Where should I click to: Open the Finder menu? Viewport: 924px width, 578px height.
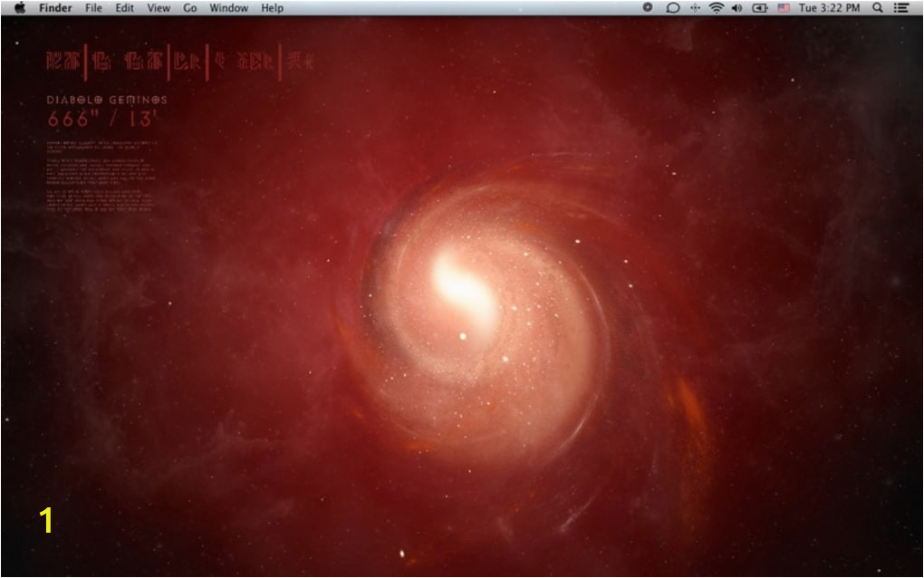tap(55, 7)
